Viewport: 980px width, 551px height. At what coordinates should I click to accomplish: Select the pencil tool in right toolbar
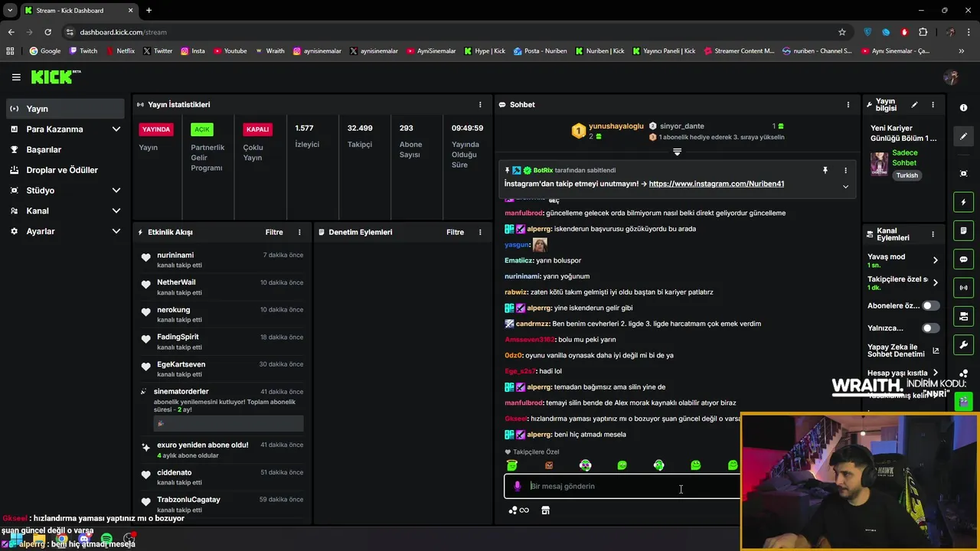tap(963, 136)
